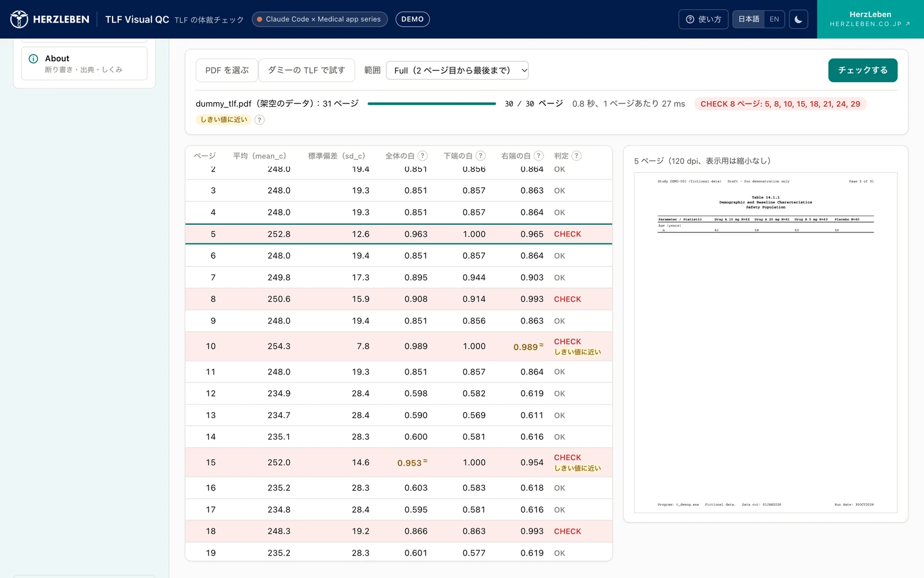The image size is (924, 578).
Task: Click page 5 preview thumbnail
Action: [x=766, y=342]
